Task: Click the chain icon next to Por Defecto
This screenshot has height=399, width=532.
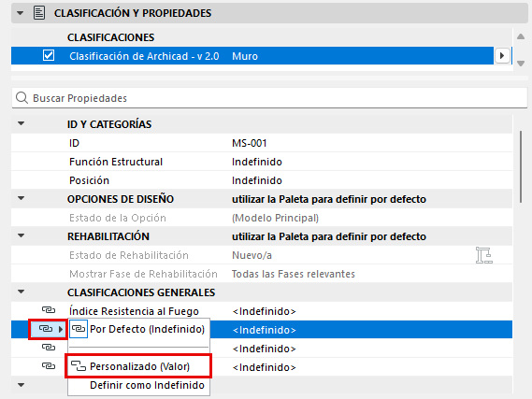Action: pos(79,329)
